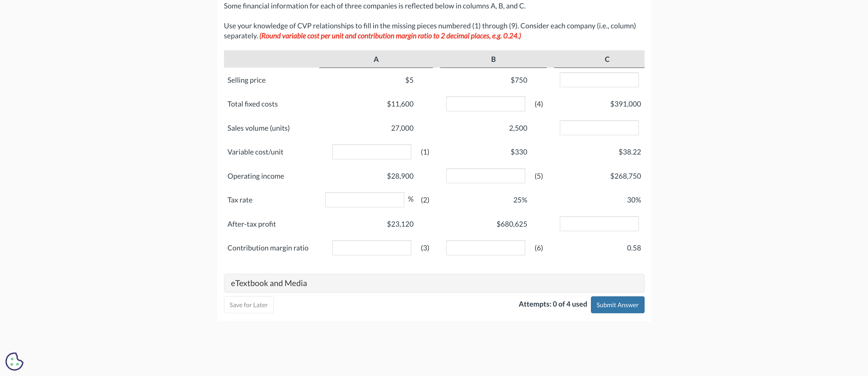The image size is (868, 376).
Task: Select company B contribution margin ratio input
Action: pos(485,247)
